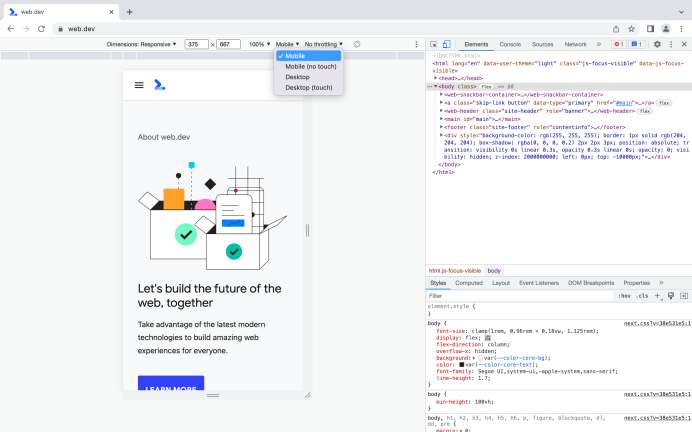
Task: Go back in browser history
Action: pyautogui.click(x=11, y=29)
